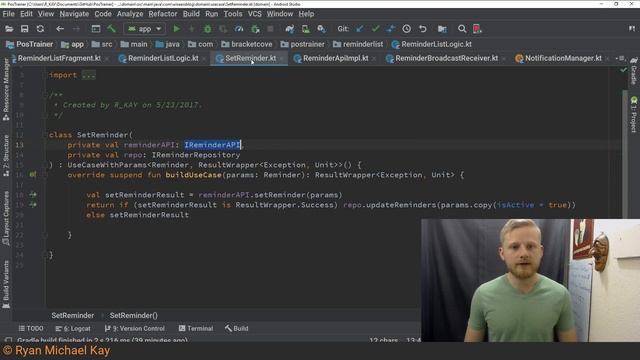Open the Analyze menu
Viewport: 640px width, 360px height.
[130, 14]
